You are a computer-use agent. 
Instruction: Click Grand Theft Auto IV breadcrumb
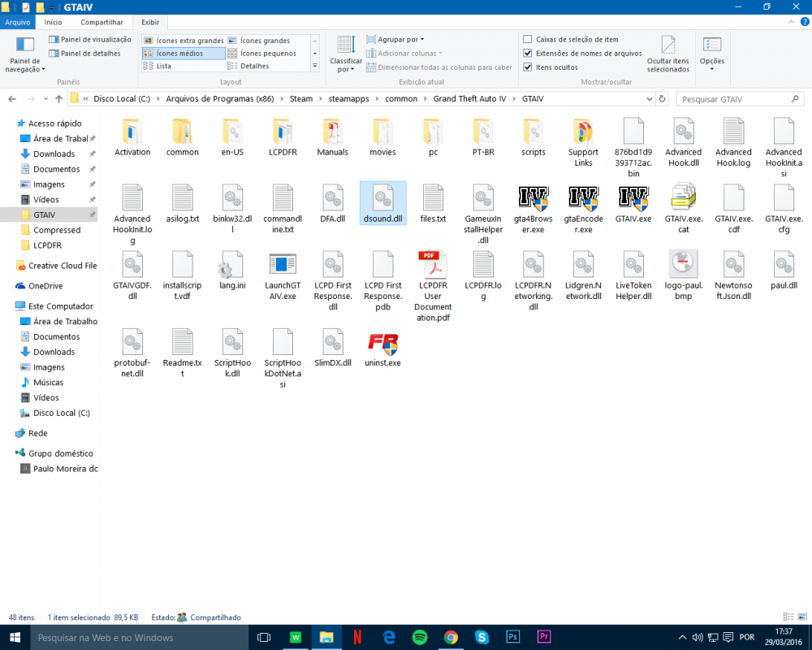click(469, 98)
